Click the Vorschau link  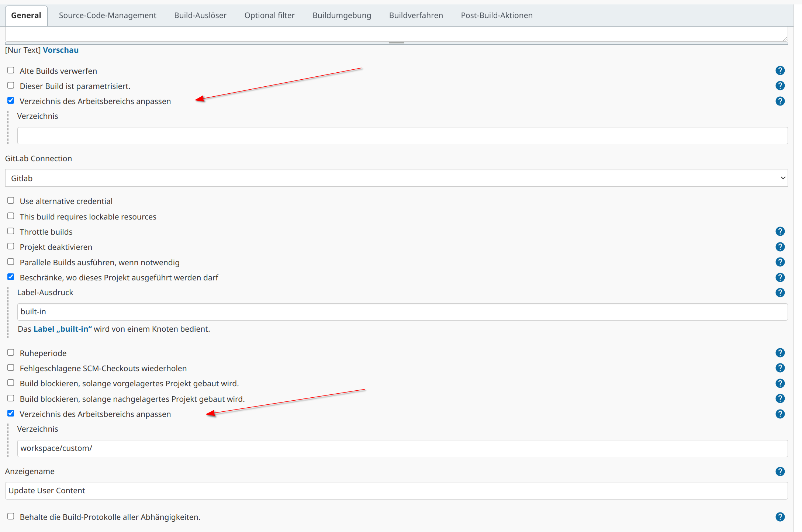[x=61, y=50]
